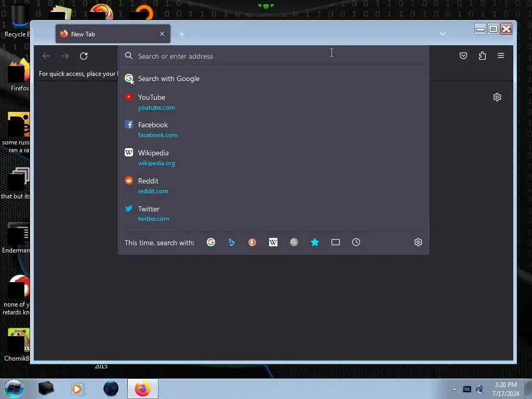Screen dimensions: 532x399
Task: Open the media player taskbar icon
Action: click(x=77, y=389)
